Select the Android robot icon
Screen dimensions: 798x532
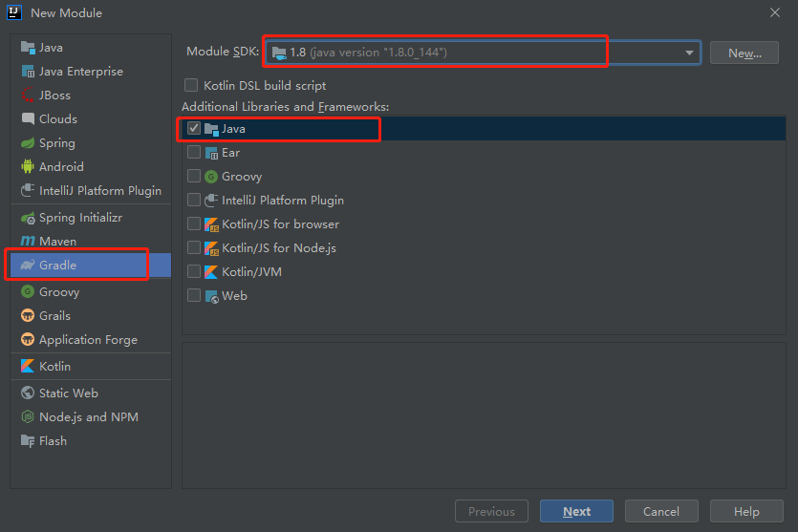click(x=28, y=166)
